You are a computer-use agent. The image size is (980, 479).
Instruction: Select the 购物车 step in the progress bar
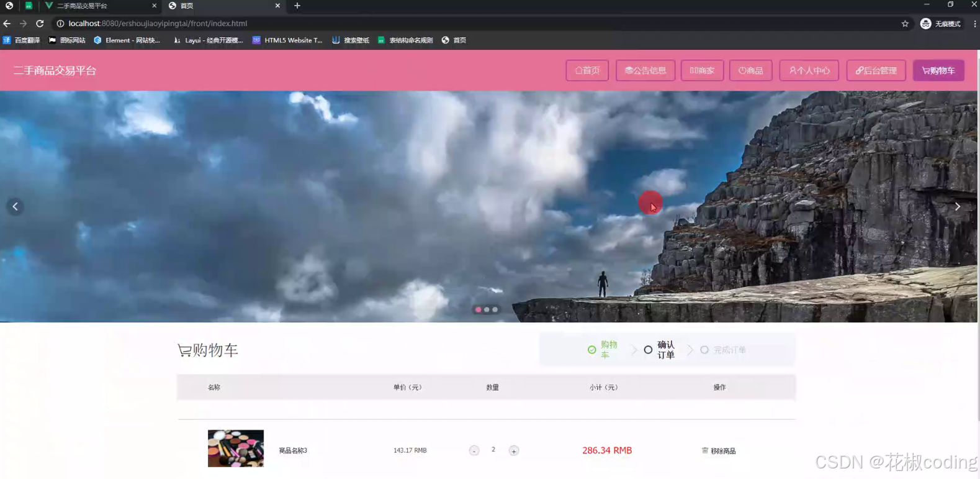[603, 349]
